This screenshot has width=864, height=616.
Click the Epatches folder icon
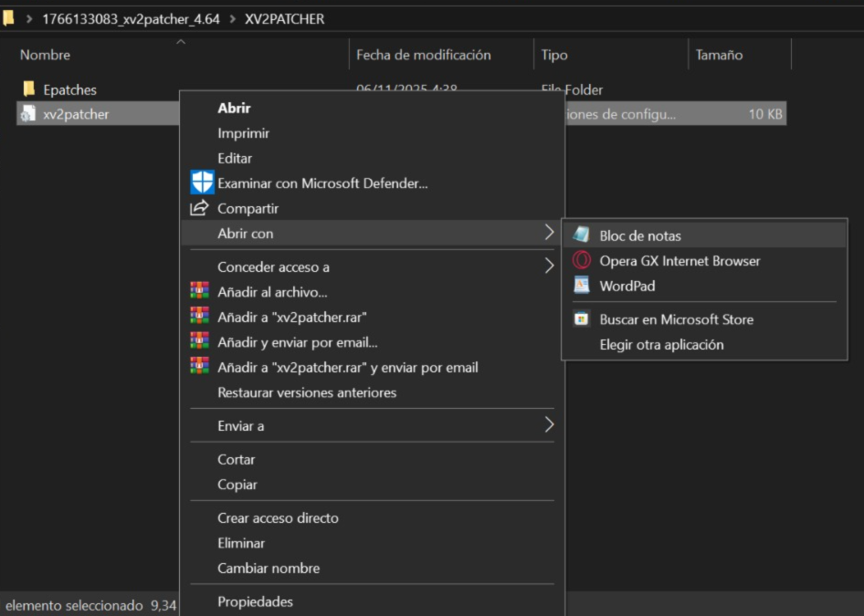point(29,89)
